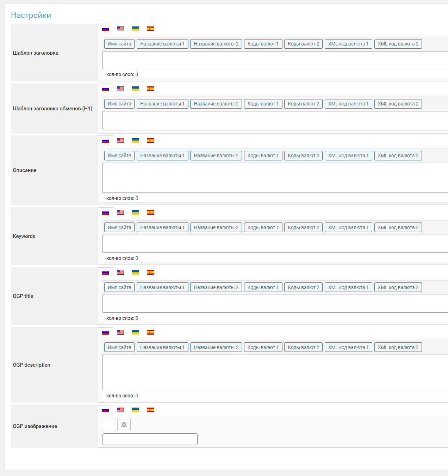Switch to Ukrainian flag in Описание row
The image size is (448, 476).
coord(136,141)
